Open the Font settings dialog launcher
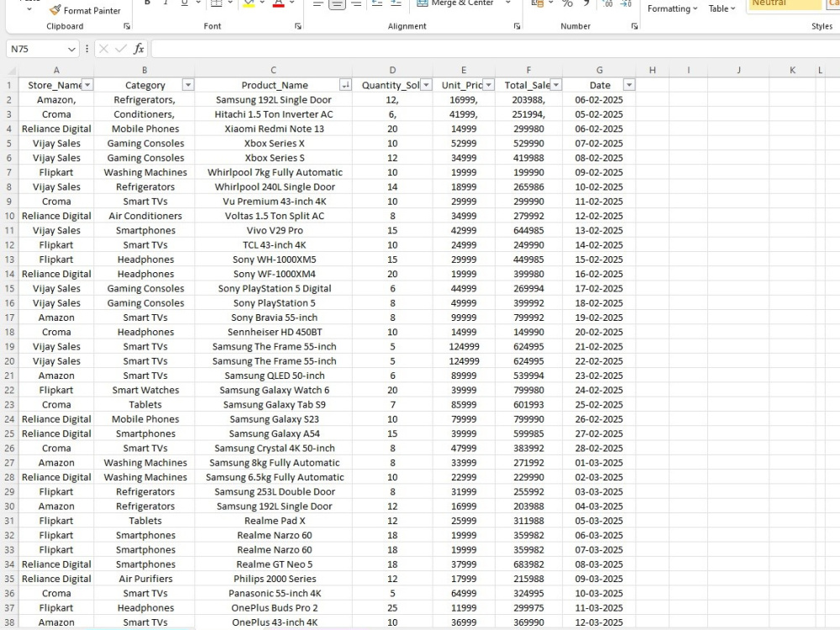 (298, 26)
